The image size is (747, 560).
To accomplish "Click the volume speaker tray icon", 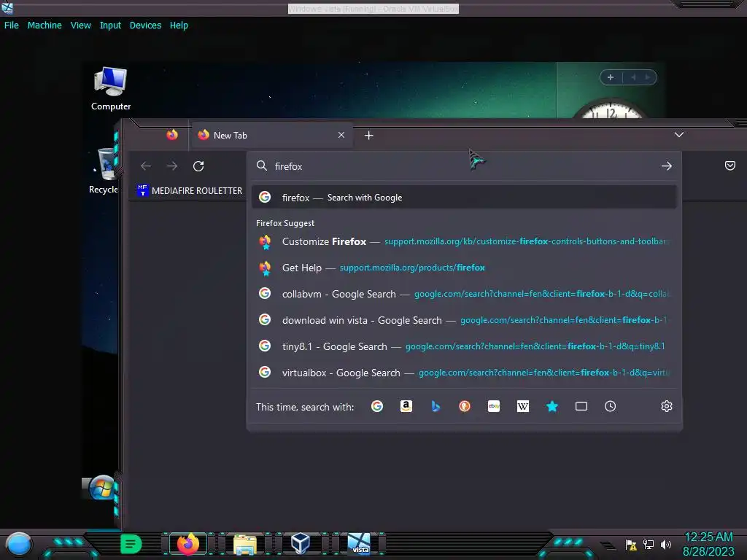I will 665,544.
